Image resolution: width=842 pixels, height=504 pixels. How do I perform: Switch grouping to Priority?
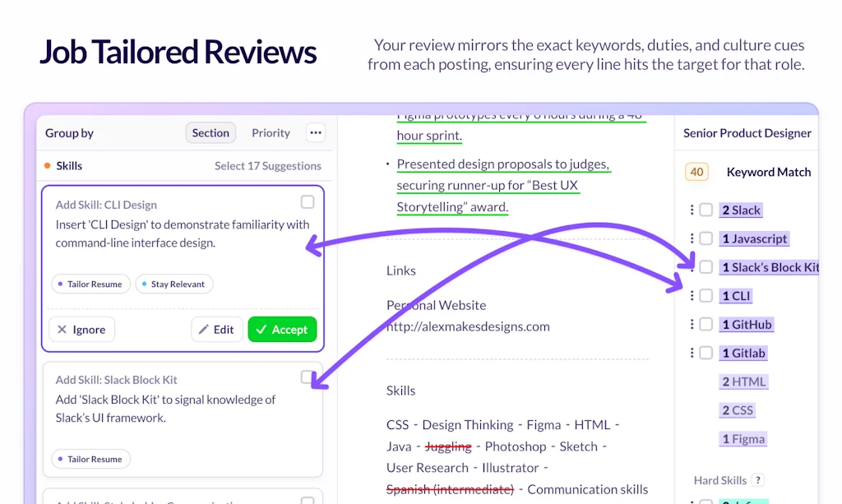click(x=271, y=133)
